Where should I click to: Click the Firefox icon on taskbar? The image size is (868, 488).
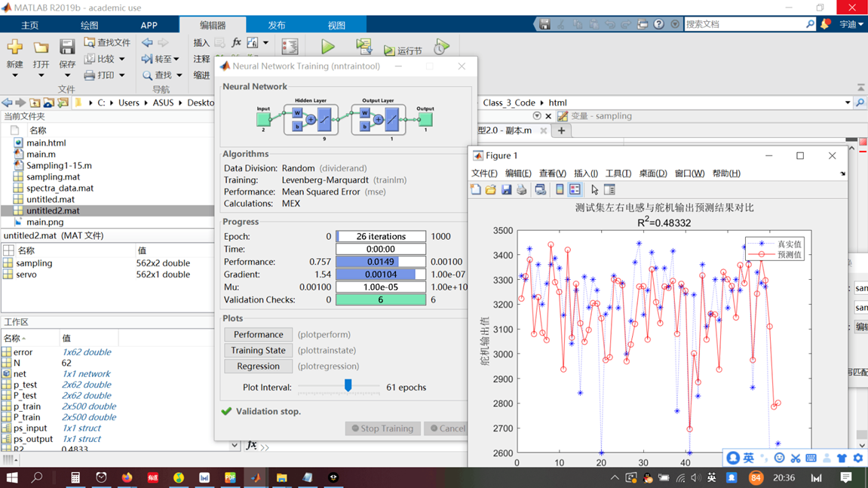point(127,477)
